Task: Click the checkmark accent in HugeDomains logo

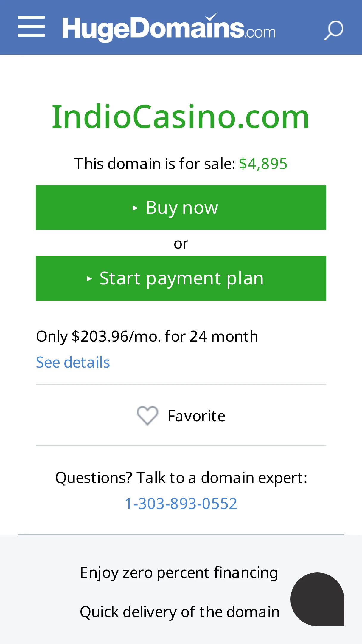Action: tap(212, 16)
